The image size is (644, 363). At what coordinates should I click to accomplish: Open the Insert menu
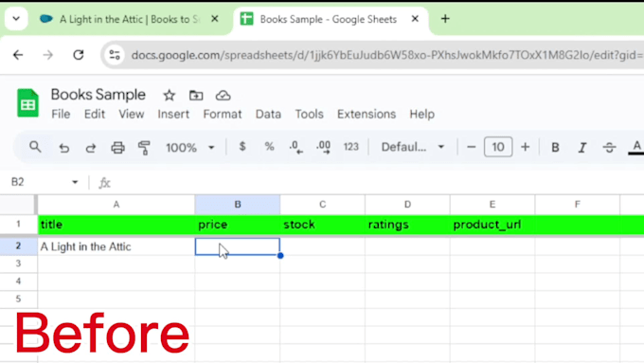point(173,114)
